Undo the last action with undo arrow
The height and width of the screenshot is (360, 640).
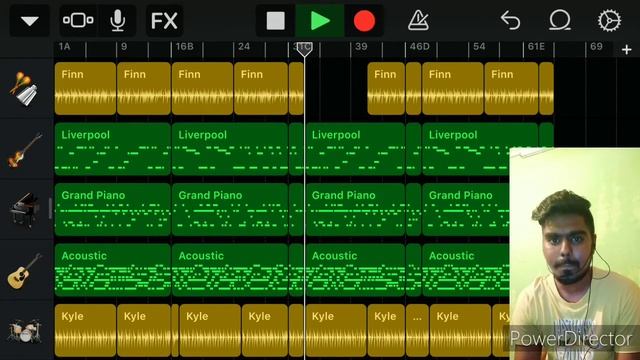click(511, 20)
